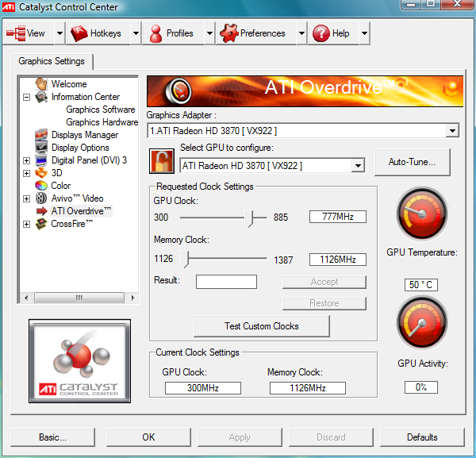Click the 3D cube icon

click(x=41, y=173)
